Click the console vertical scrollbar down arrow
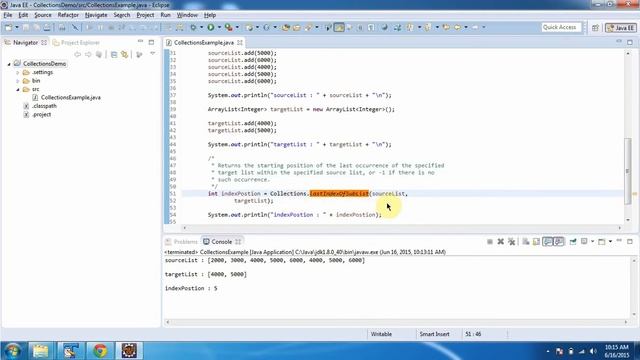This screenshot has height=360, width=640. tap(634, 314)
